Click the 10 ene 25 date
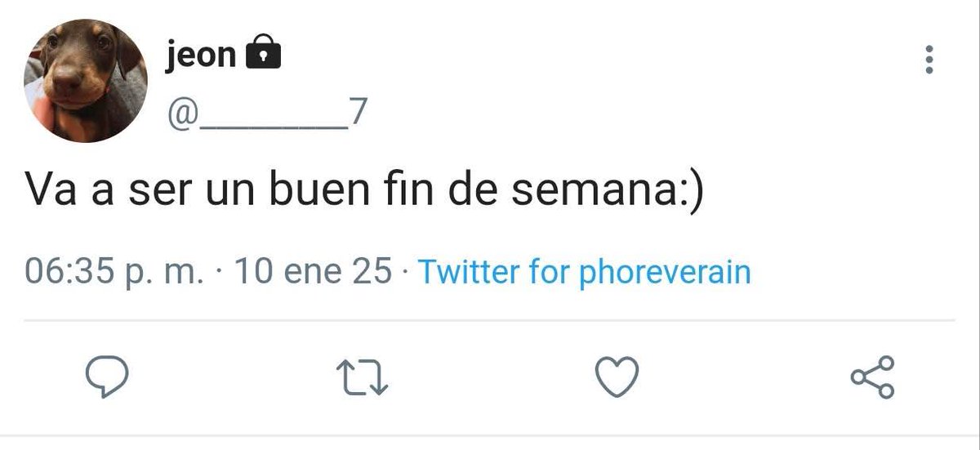 [x=313, y=271]
